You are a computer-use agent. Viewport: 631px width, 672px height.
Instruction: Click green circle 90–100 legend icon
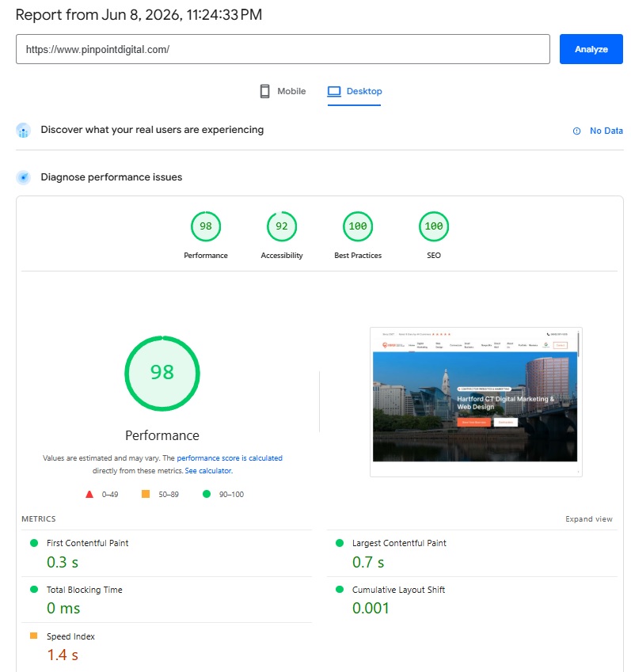tap(206, 494)
